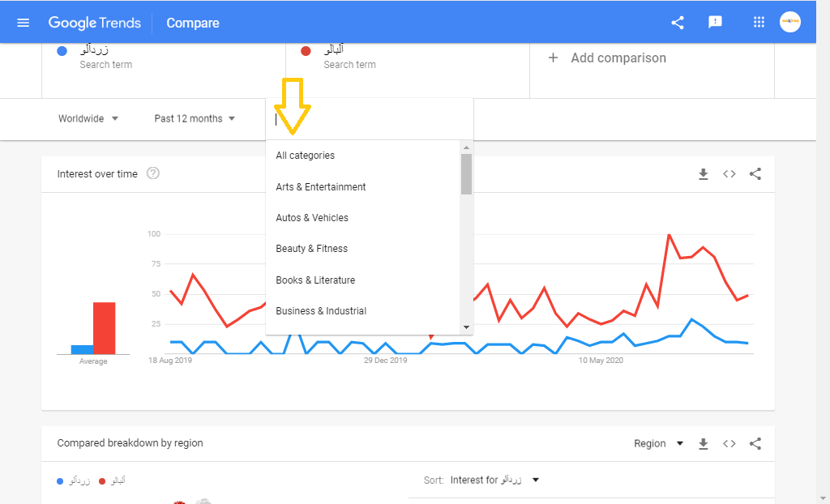Expand the Worldwide location dropdown
The width and height of the screenshot is (830, 504).
88,118
